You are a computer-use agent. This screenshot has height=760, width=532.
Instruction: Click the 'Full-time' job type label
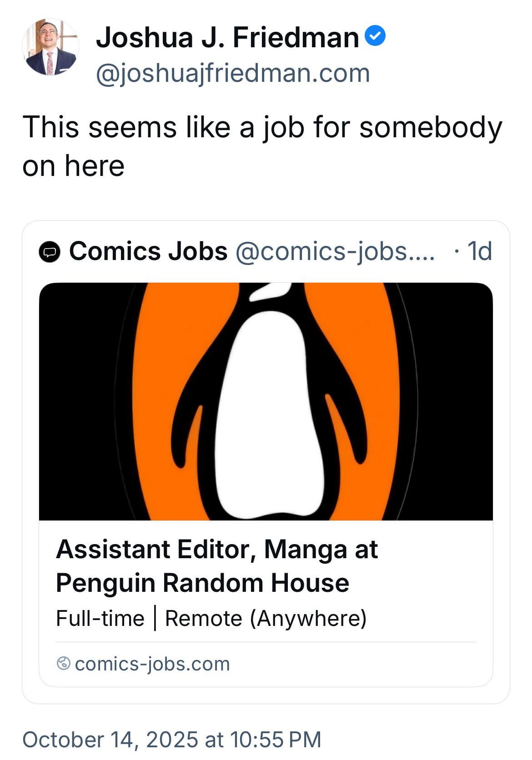pyautogui.click(x=100, y=618)
